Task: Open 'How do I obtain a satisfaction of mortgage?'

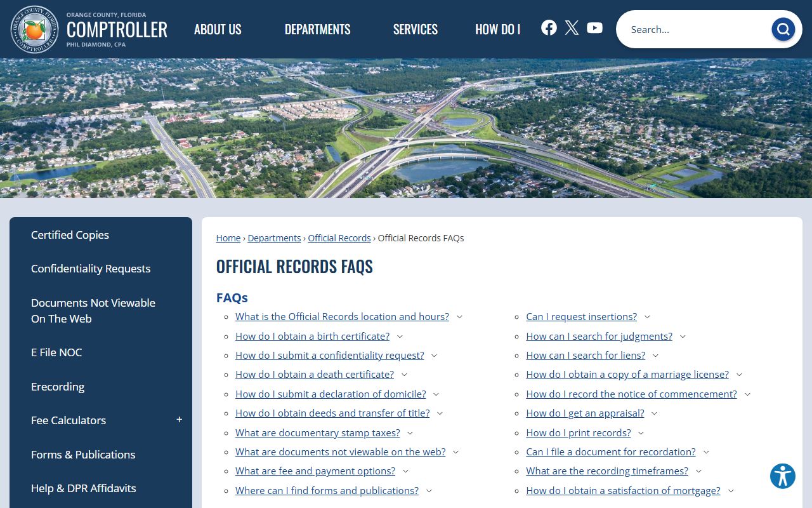Action: [x=623, y=491]
